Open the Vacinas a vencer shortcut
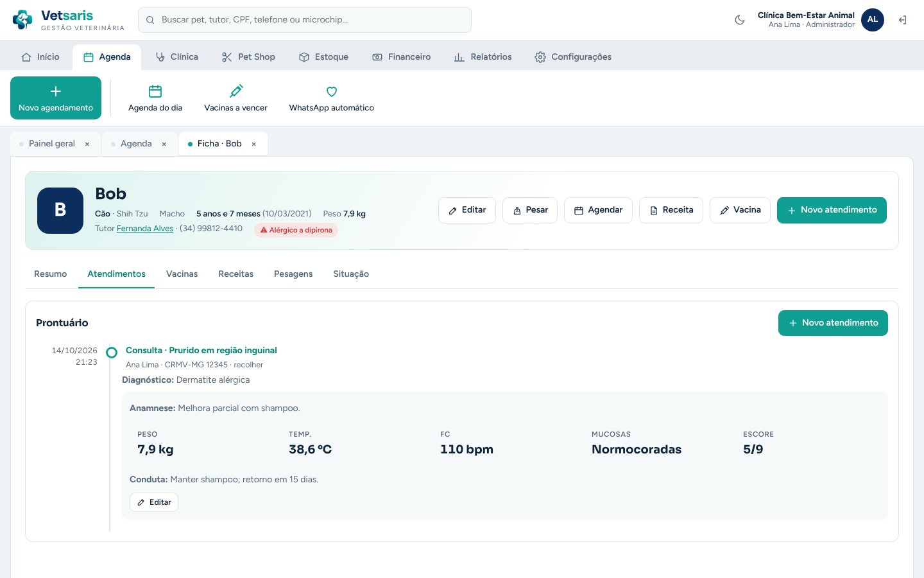The width and height of the screenshot is (924, 578). [235, 98]
